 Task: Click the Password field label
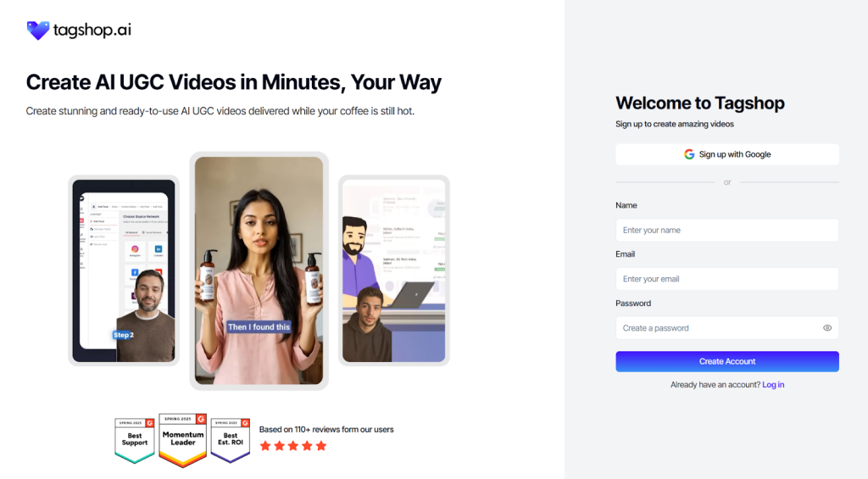pos(632,304)
